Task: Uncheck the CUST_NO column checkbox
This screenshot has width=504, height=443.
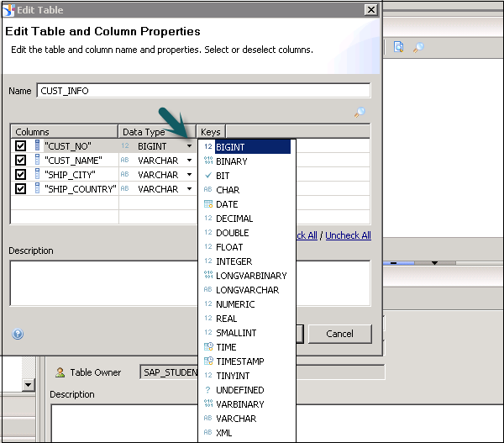Action: tap(21, 146)
